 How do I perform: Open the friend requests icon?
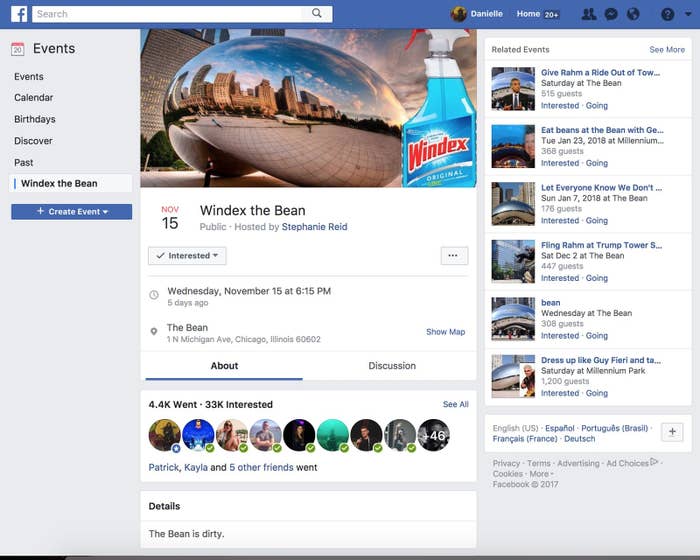(x=589, y=14)
